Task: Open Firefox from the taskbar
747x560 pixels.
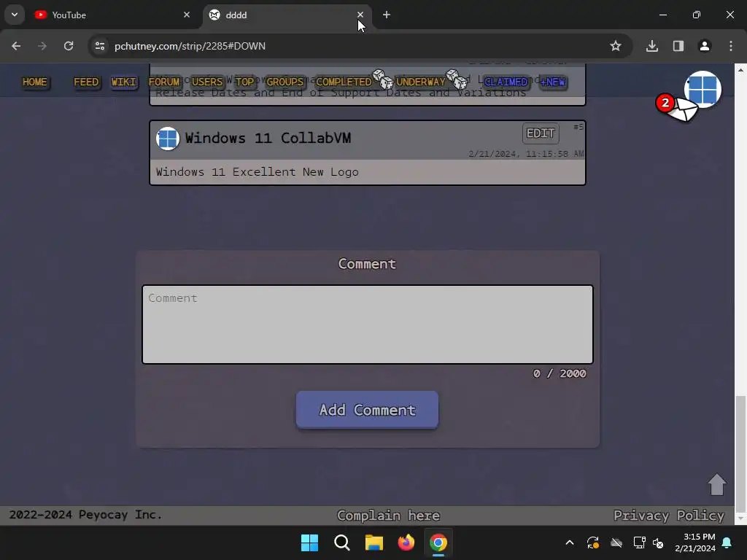Action: (406, 542)
